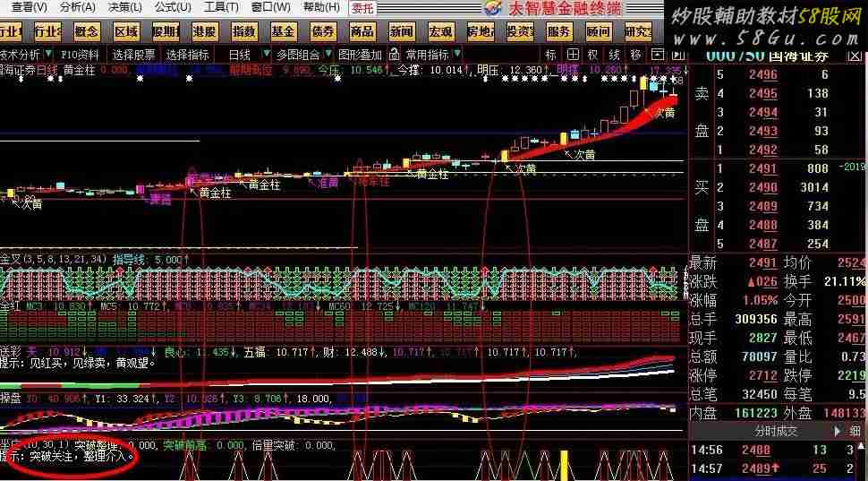Click buy-1 price 2491
The width and height of the screenshot is (868, 481).
coord(763,168)
